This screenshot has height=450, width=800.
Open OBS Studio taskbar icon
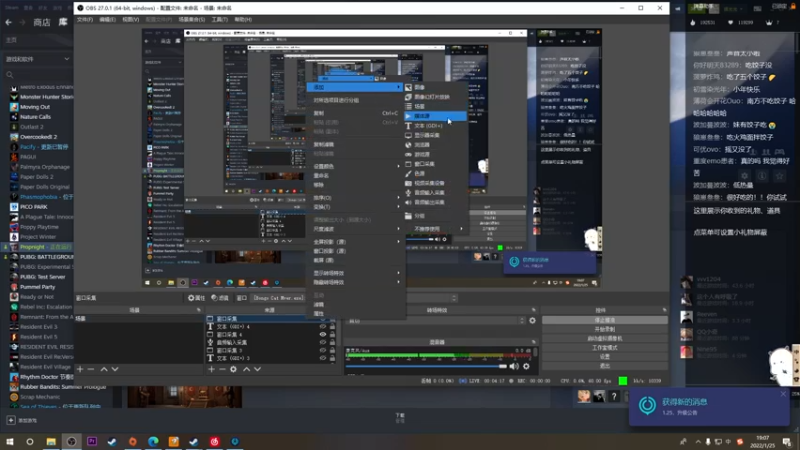(x=71, y=441)
